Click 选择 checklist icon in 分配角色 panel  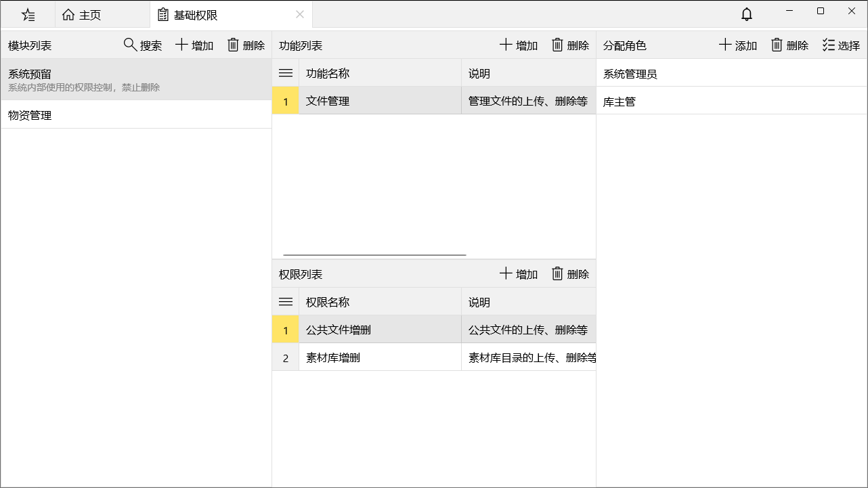tap(829, 45)
